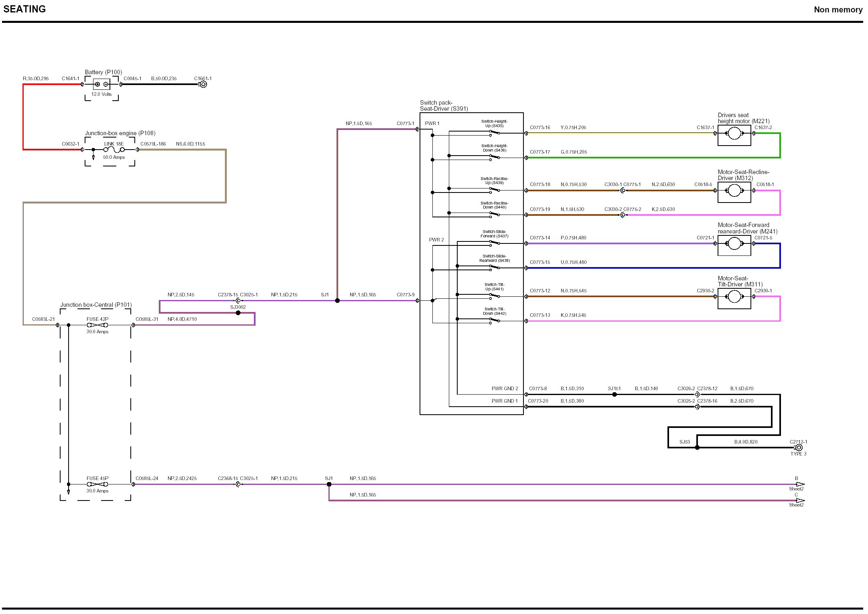Select the Motor-Seat-Forward rearward M241 symbol
The image size is (868, 614).
734,243
